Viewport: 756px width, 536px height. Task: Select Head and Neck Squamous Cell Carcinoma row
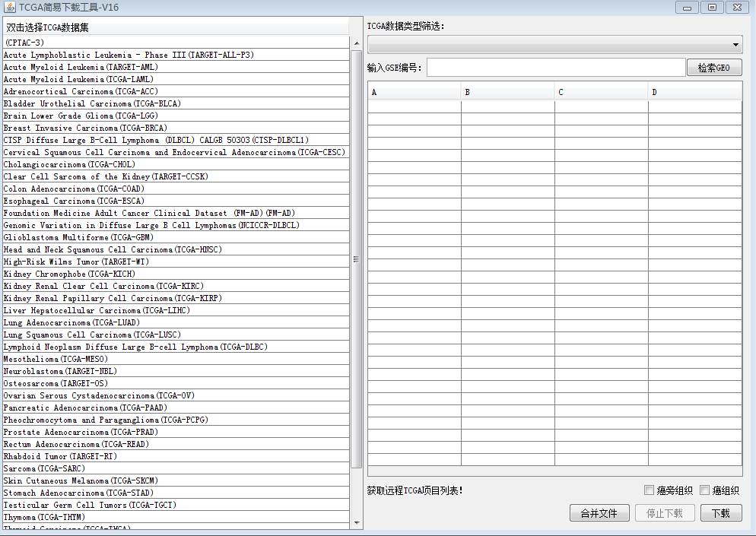click(176, 249)
